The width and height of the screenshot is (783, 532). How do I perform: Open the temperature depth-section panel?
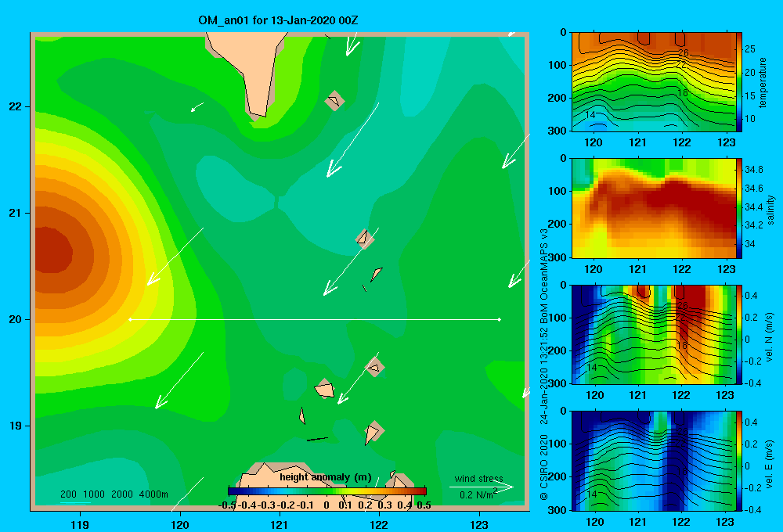[653, 82]
